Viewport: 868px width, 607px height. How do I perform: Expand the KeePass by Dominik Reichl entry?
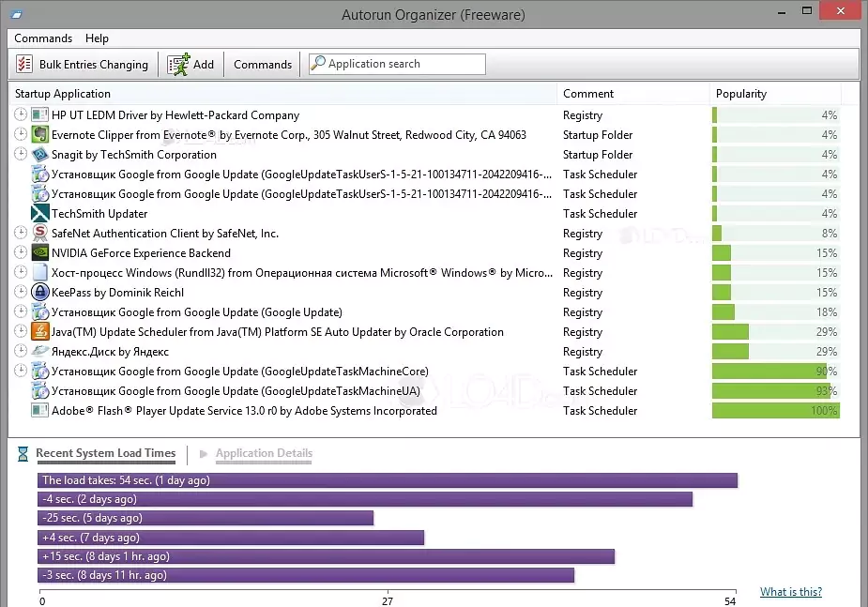point(20,292)
